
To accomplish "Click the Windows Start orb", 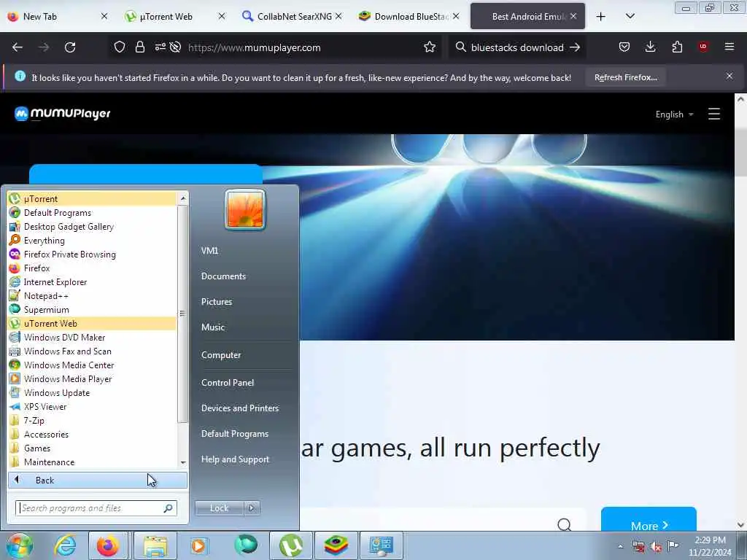I will pos(19,545).
